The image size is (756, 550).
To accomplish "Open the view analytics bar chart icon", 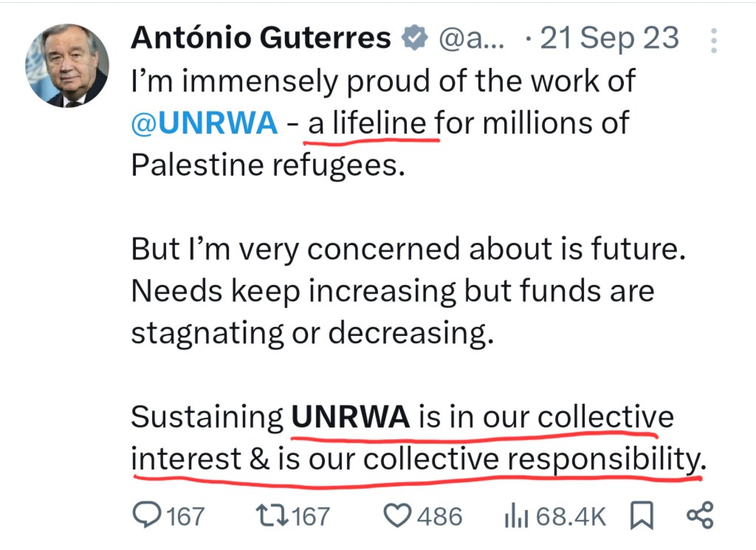I will click(x=515, y=516).
